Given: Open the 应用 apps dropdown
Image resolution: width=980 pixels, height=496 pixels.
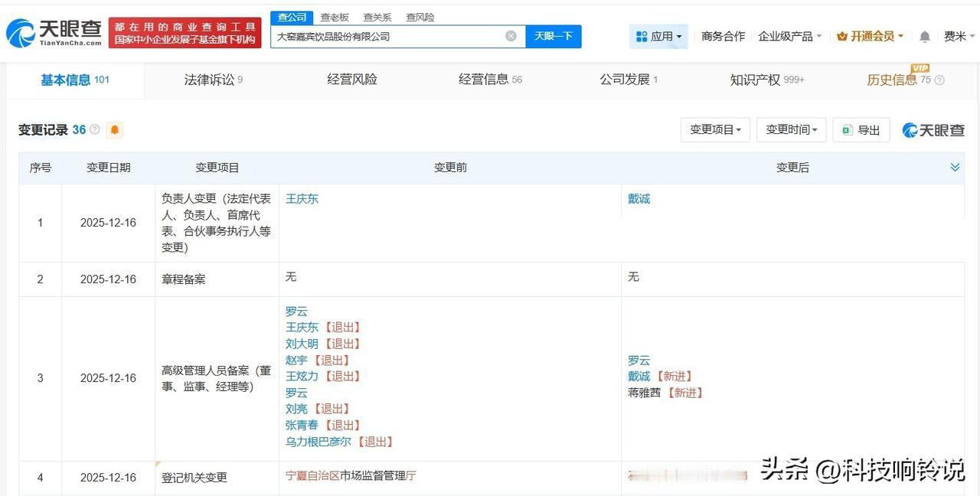Looking at the screenshot, I should (x=658, y=36).
